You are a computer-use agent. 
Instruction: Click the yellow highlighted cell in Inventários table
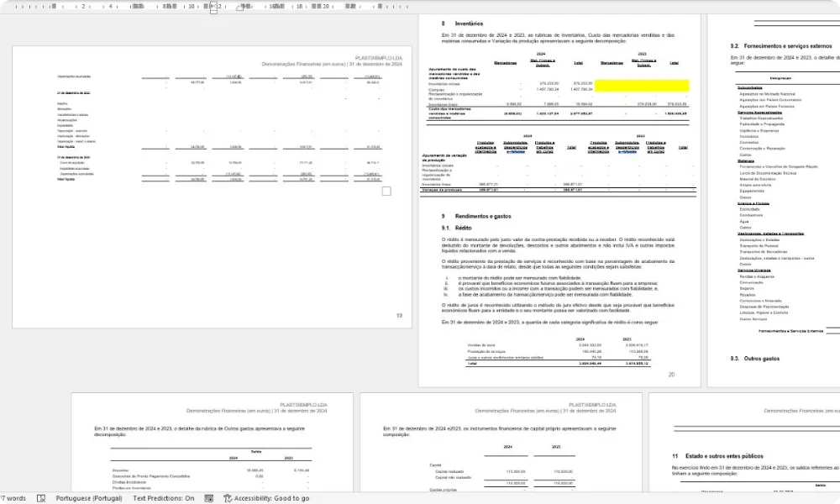(x=642, y=86)
